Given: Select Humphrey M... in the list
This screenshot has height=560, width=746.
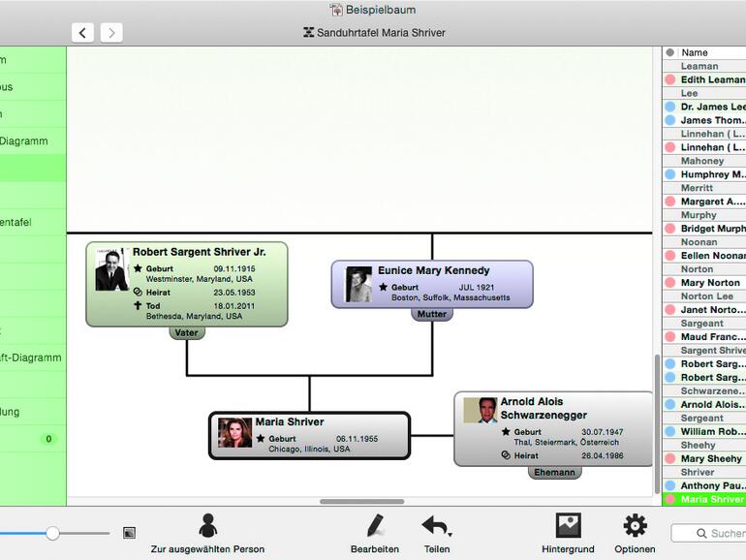Looking at the screenshot, I should tap(704, 174).
